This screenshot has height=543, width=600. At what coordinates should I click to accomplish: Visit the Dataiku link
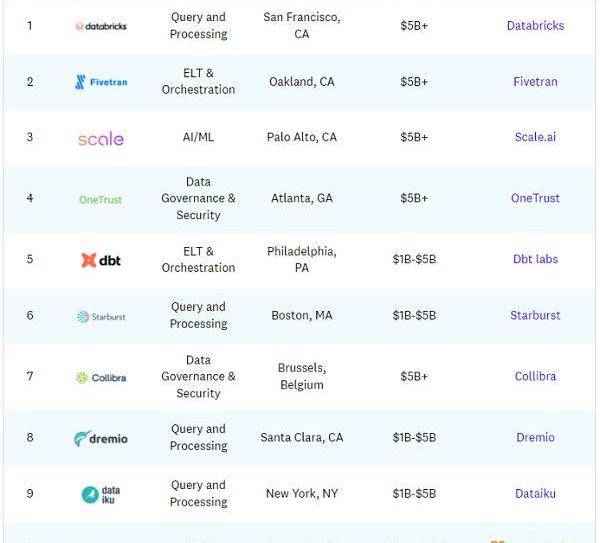(535, 494)
